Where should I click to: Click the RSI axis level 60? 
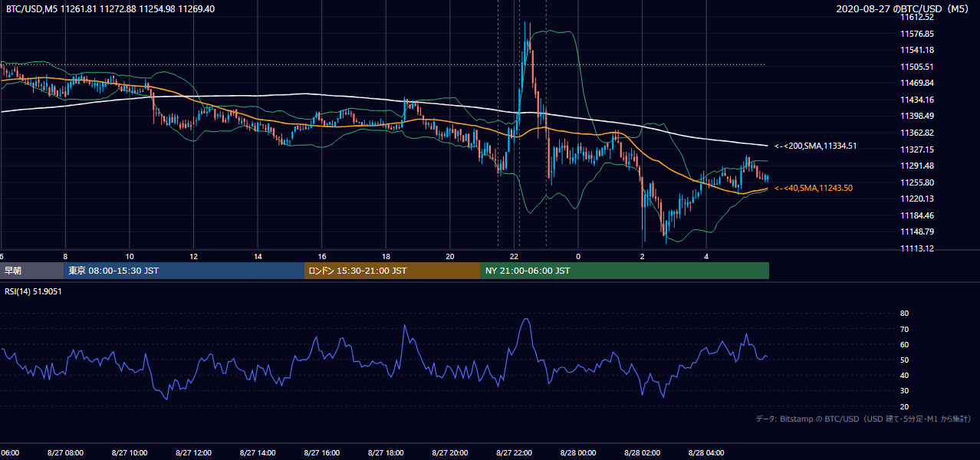coord(905,344)
